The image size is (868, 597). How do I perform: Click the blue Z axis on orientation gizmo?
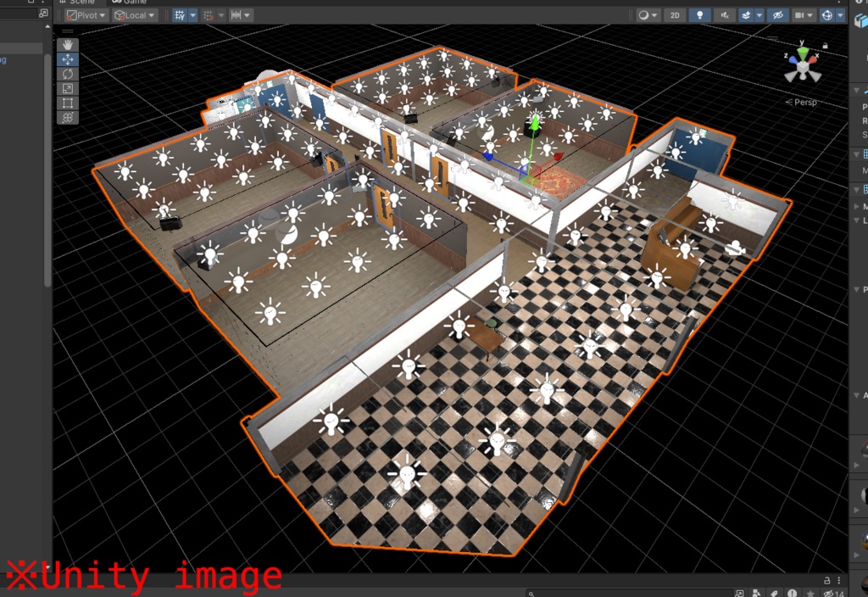(x=793, y=59)
